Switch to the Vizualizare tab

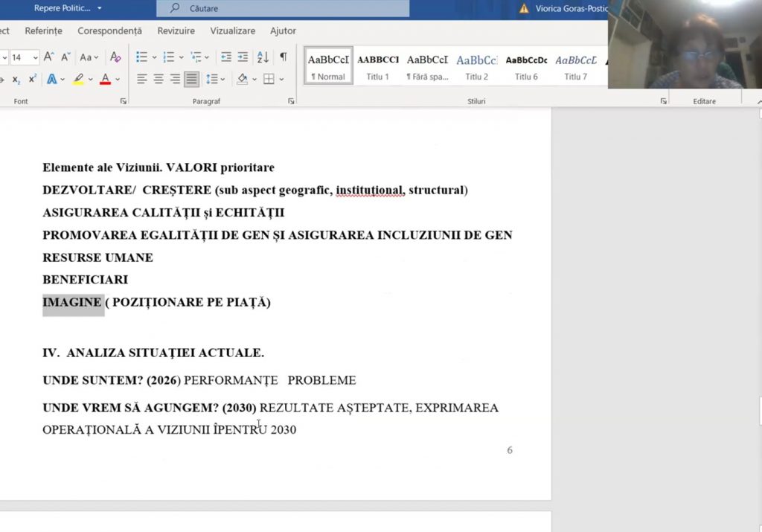tap(232, 31)
